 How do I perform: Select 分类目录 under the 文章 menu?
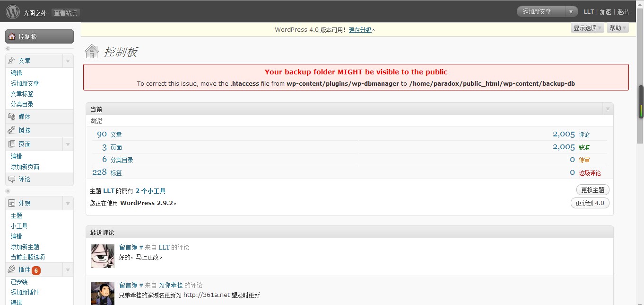coord(22,104)
